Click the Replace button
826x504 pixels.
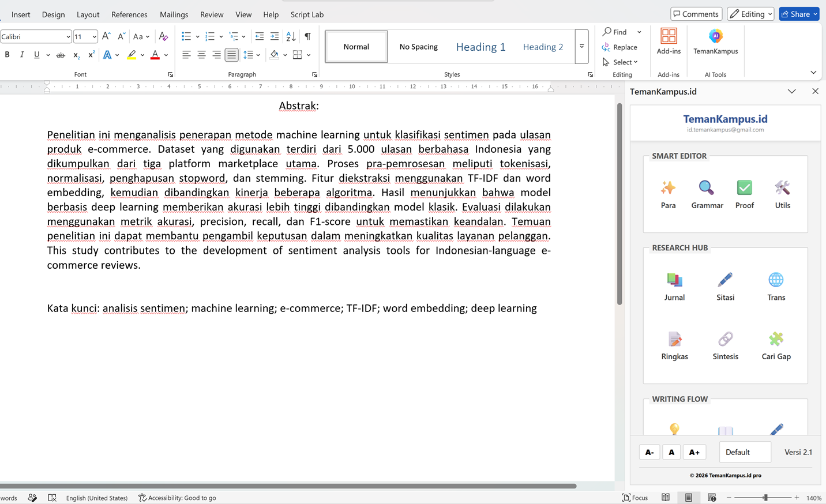(x=619, y=47)
